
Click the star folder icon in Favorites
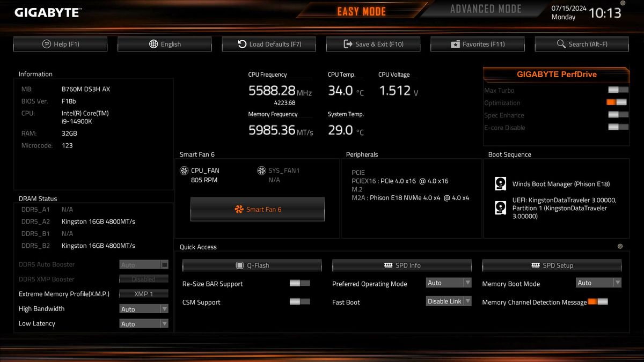455,44
